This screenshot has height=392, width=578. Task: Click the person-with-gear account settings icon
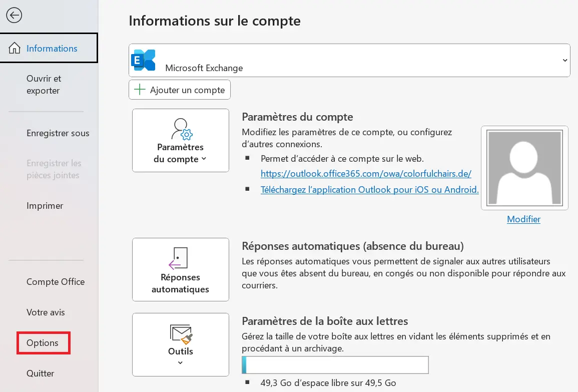tap(181, 129)
